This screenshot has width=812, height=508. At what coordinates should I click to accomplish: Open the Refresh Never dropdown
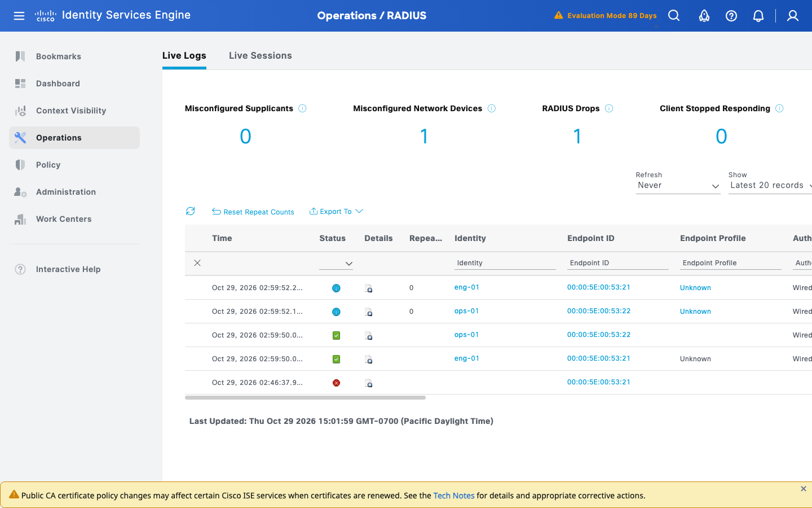[x=678, y=186]
